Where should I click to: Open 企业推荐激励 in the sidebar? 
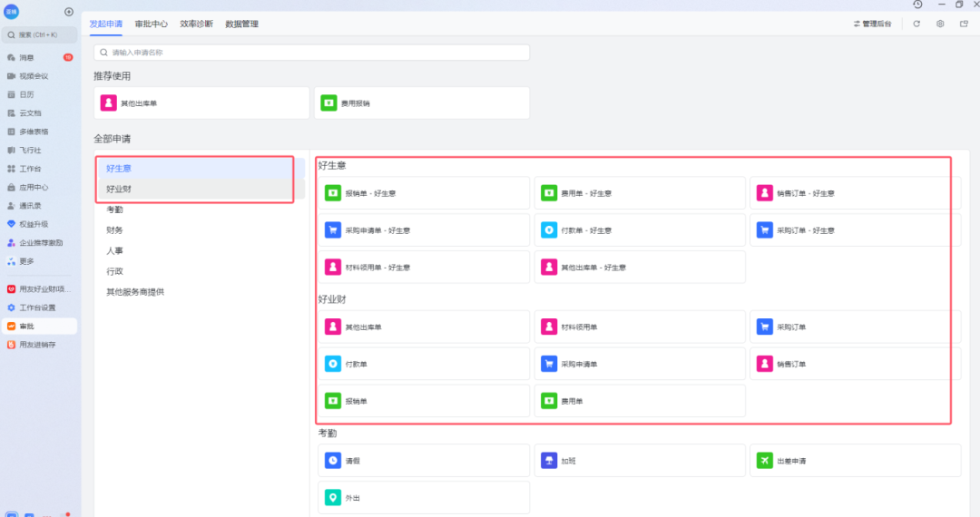coord(39,243)
